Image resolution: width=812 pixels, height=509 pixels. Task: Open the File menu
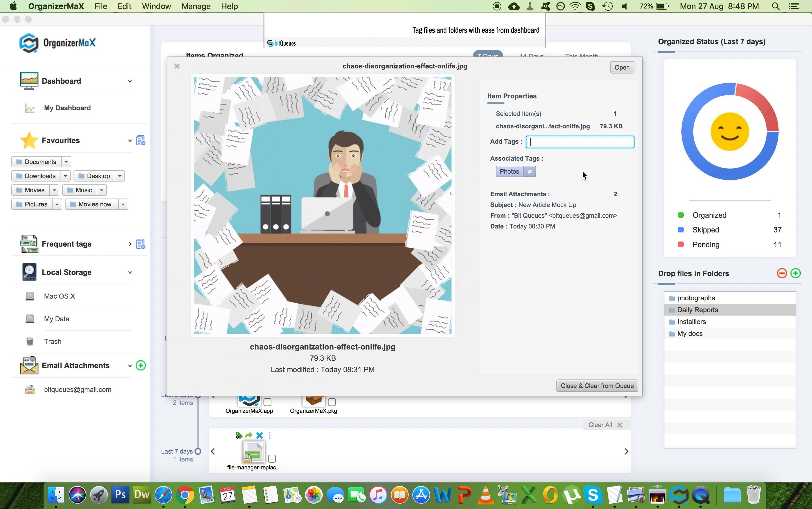tap(101, 7)
